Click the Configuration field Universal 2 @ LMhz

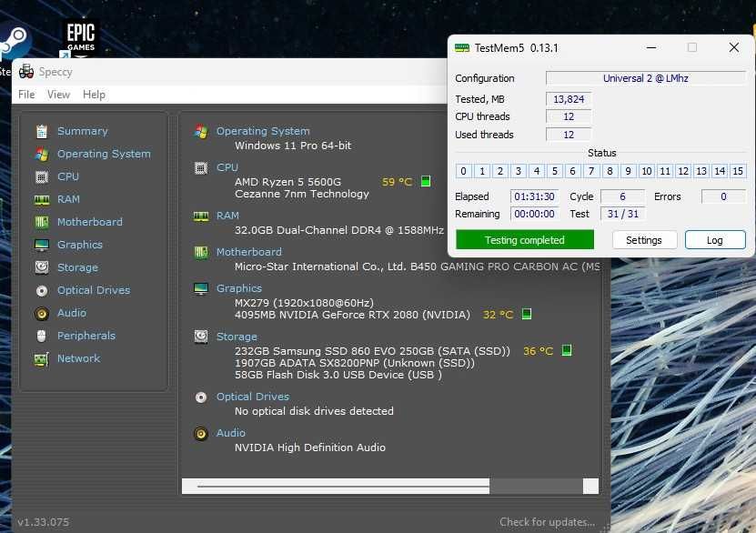646,78
